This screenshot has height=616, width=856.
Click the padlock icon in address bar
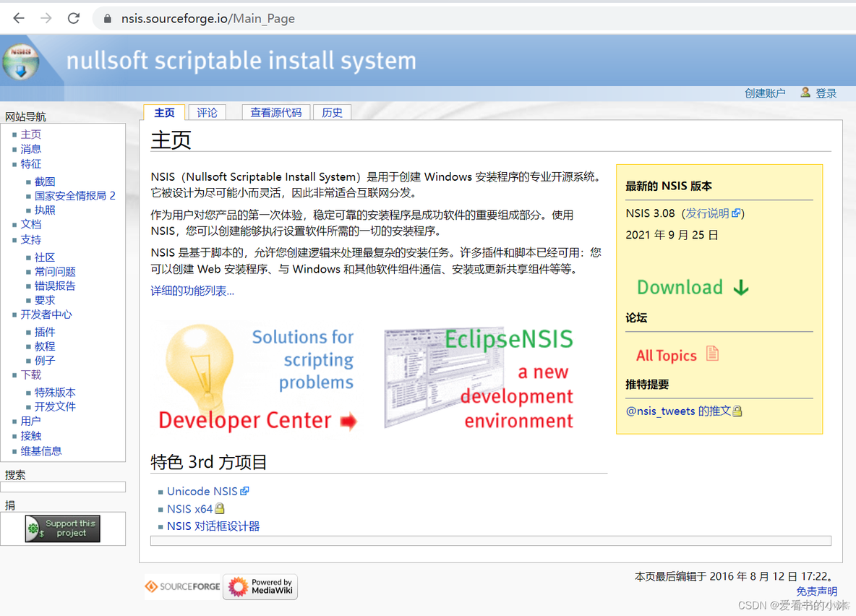tap(108, 19)
